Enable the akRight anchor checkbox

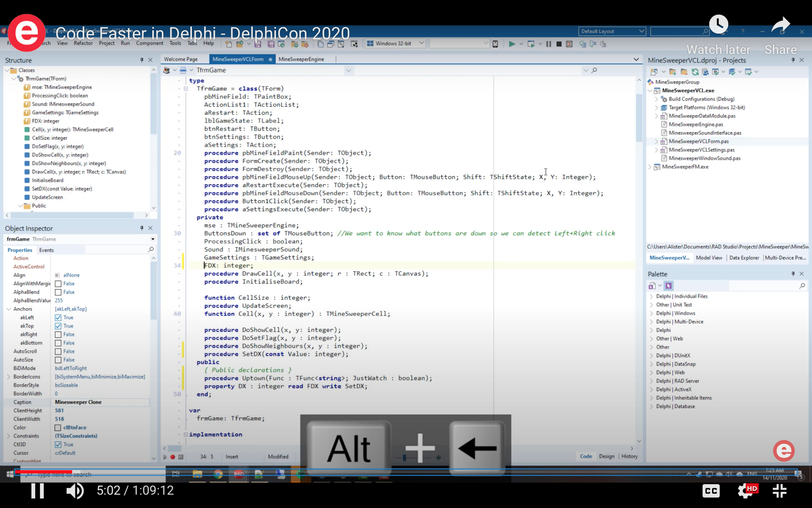(x=58, y=334)
